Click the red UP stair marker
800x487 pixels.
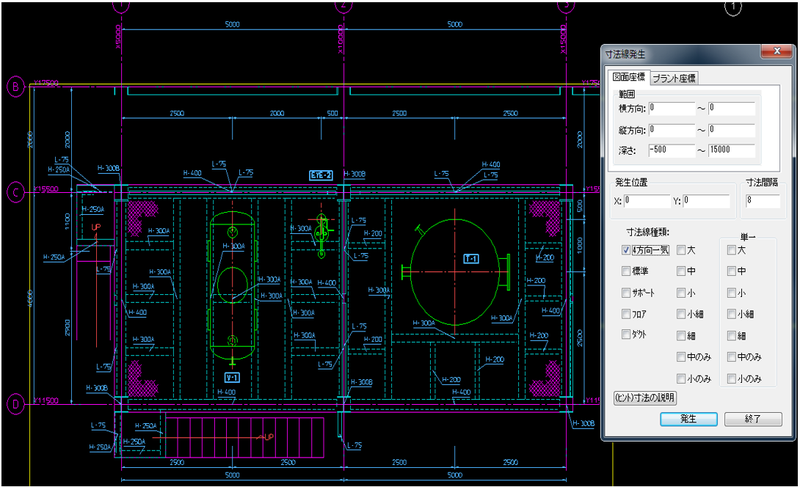point(97,228)
